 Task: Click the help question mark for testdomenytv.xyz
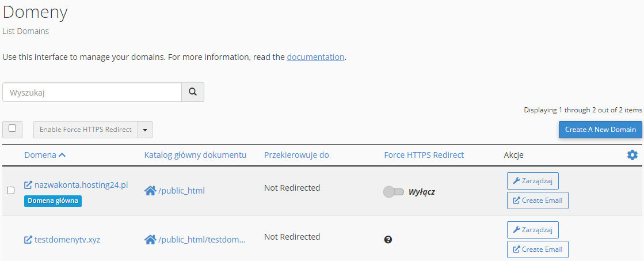(388, 240)
